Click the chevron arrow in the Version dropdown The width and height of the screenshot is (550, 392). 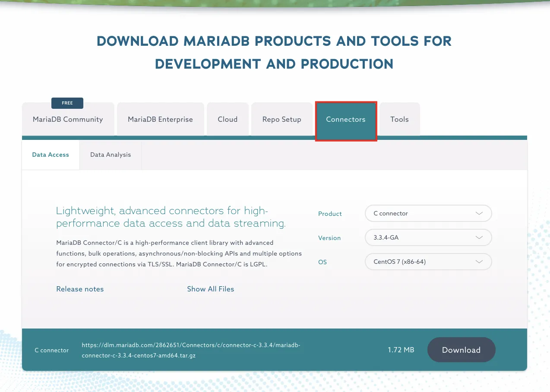pos(479,237)
